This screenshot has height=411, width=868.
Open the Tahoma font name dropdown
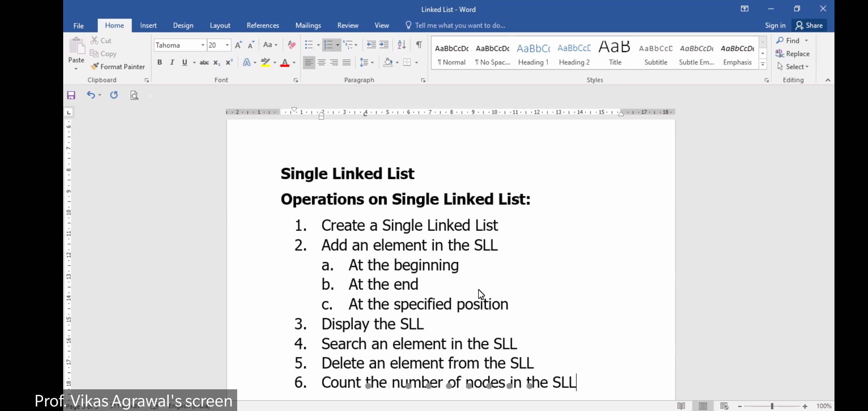pos(203,45)
